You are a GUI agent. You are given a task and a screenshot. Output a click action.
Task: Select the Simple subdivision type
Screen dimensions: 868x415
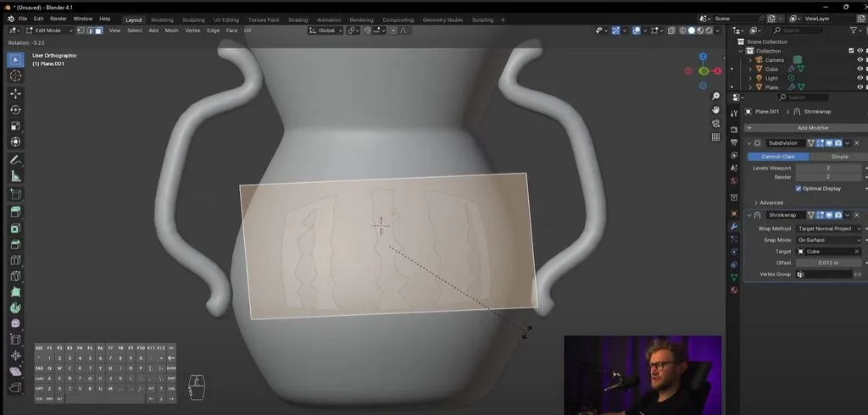pyautogui.click(x=837, y=157)
